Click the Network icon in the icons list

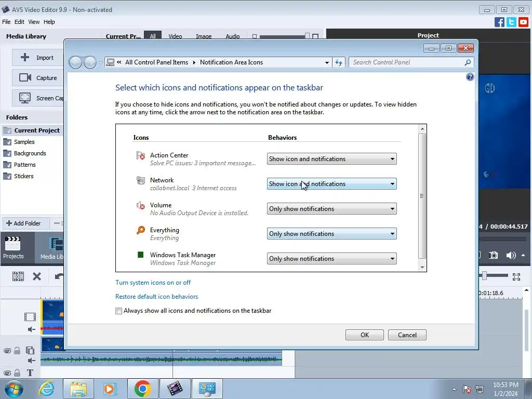click(140, 180)
